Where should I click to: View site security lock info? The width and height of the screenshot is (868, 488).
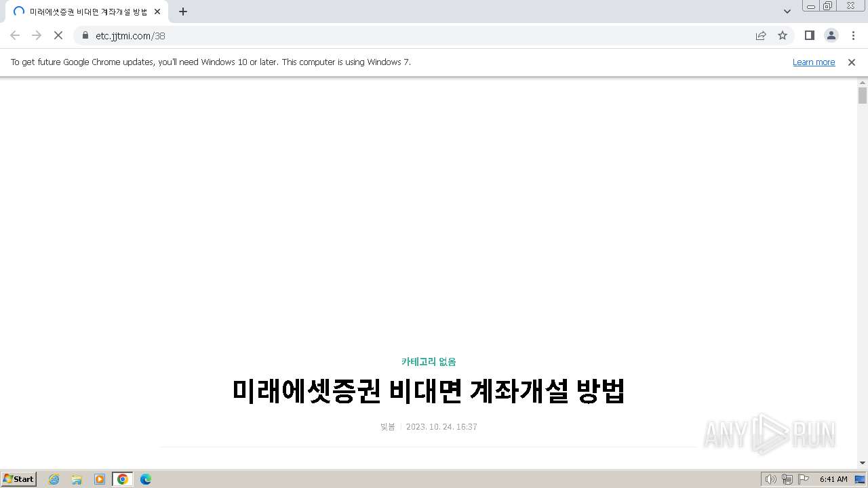[85, 35]
